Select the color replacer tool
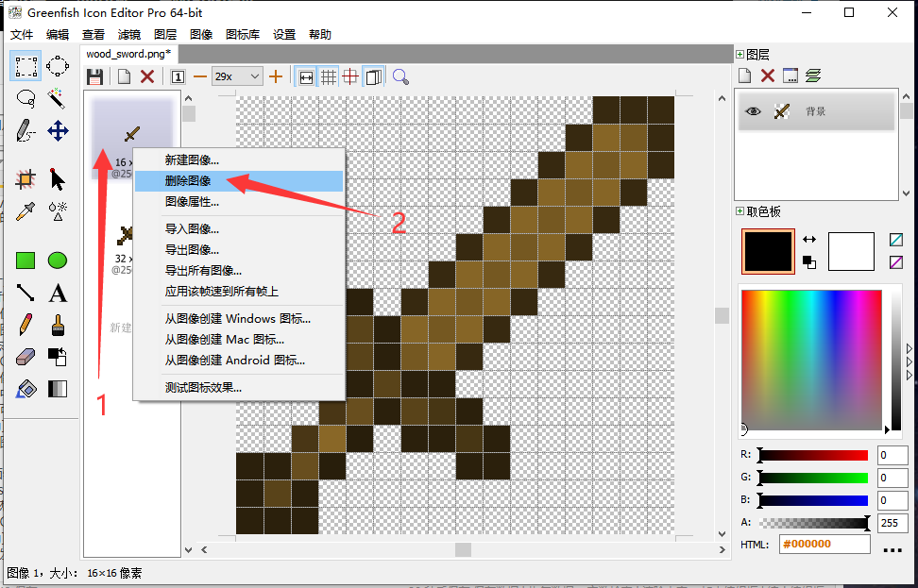The width and height of the screenshot is (918, 588). click(x=58, y=357)
